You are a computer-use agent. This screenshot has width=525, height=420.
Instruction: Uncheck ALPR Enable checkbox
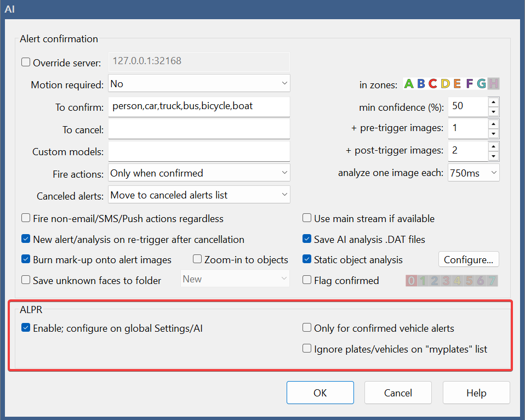click(26, 327)
